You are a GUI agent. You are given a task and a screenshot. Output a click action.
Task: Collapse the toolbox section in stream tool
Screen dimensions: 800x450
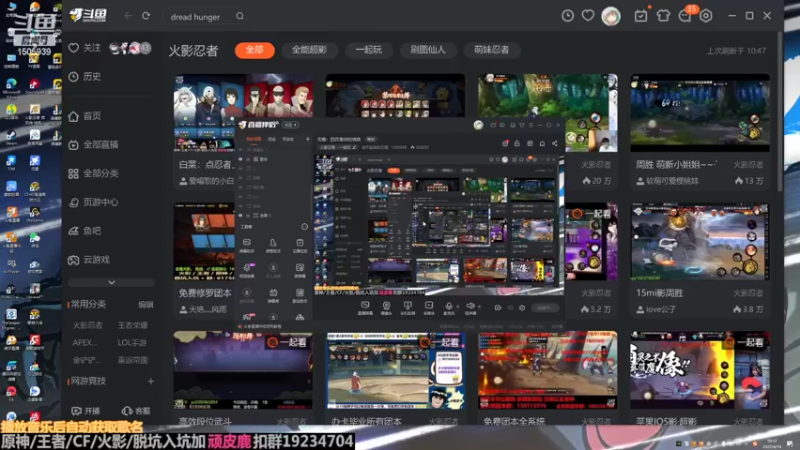point(305,227)
